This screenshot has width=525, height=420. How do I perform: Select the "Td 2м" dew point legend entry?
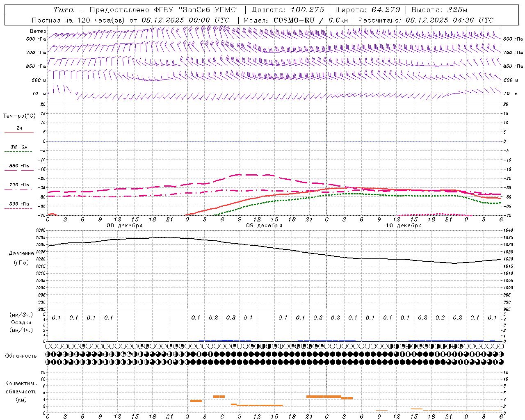tap(19, 147)
